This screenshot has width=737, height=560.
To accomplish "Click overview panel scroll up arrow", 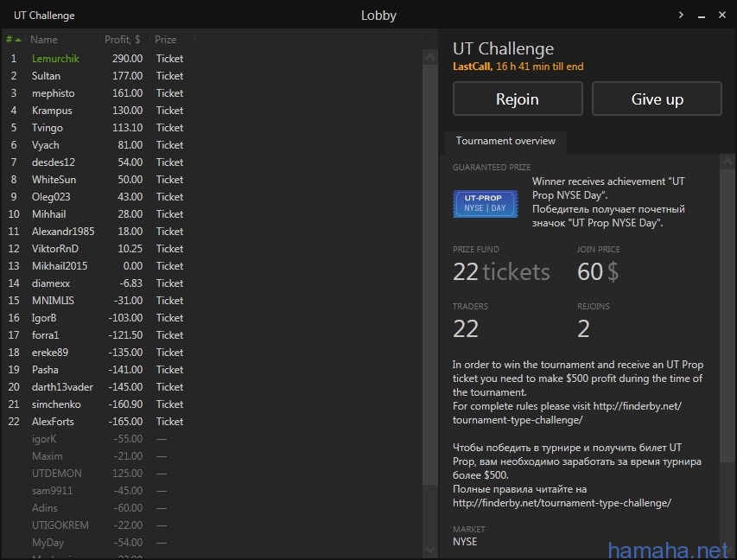I will (x=727, y=162).
